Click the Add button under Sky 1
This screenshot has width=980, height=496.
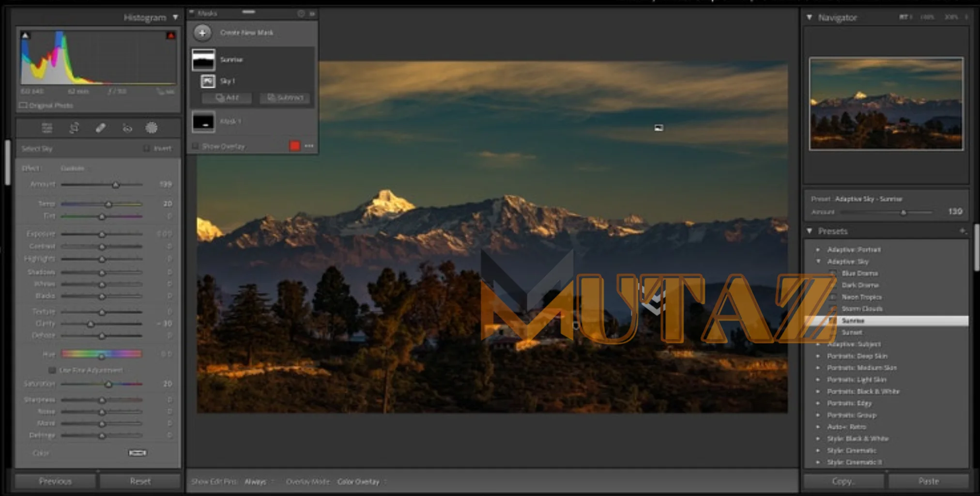[x=227, y=98]
